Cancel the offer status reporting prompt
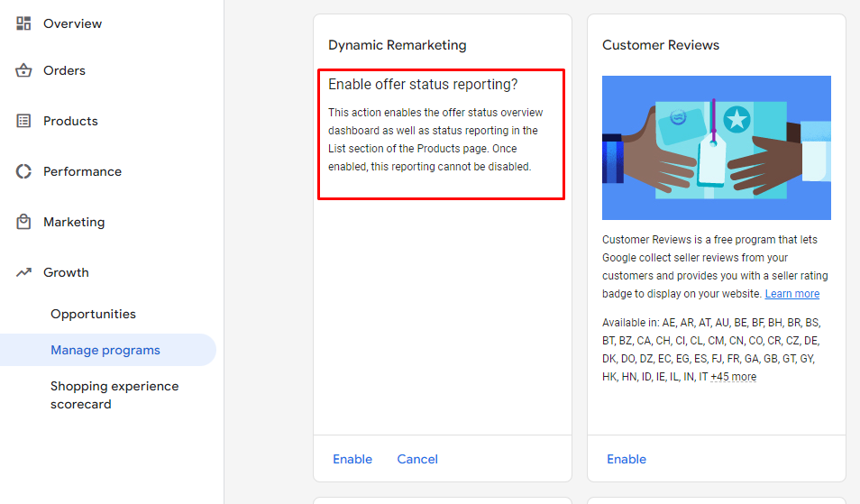 coord(417,459)
